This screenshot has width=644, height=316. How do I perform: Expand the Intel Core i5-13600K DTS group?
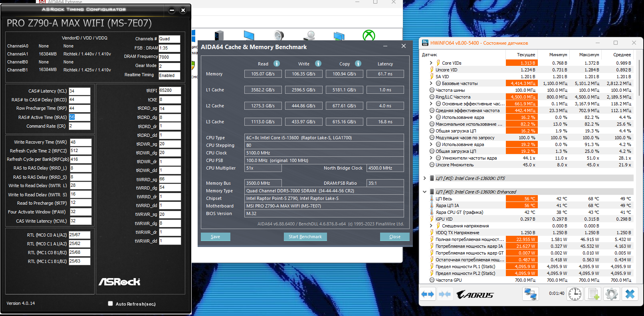[x=425, y=178]
